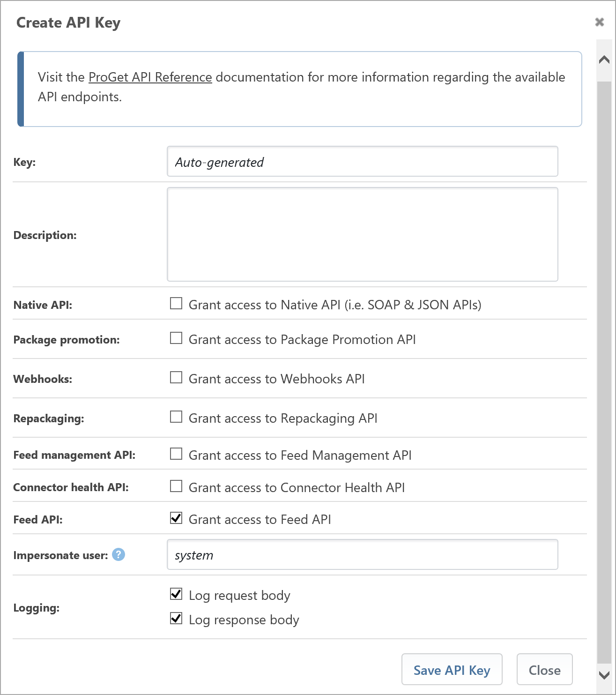This screenshot has height=695, width=616.
Task: Click the scrollbar up arrow
Action: (604, 60)
